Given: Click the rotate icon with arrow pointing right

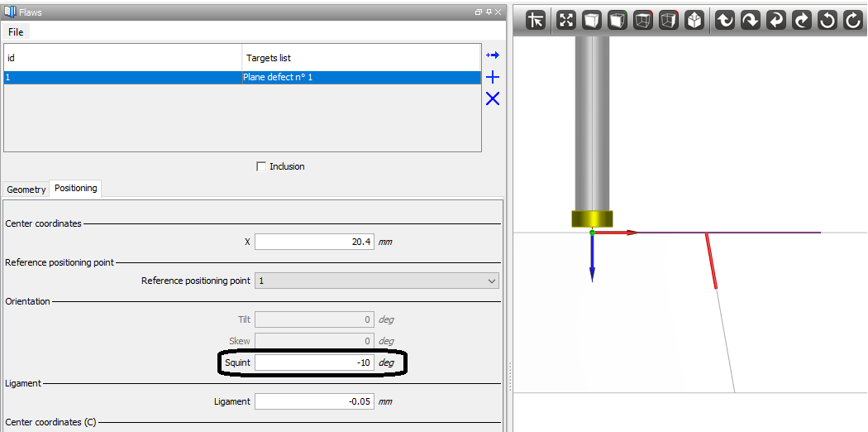Looking at the screenshot, I should pos(802,21).
